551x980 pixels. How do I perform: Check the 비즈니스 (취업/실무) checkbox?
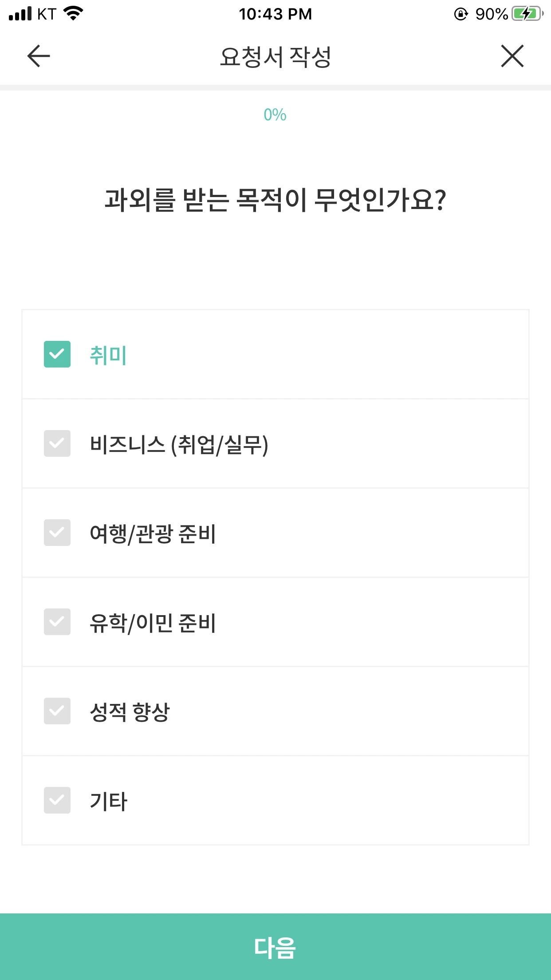tap(57, 443)
